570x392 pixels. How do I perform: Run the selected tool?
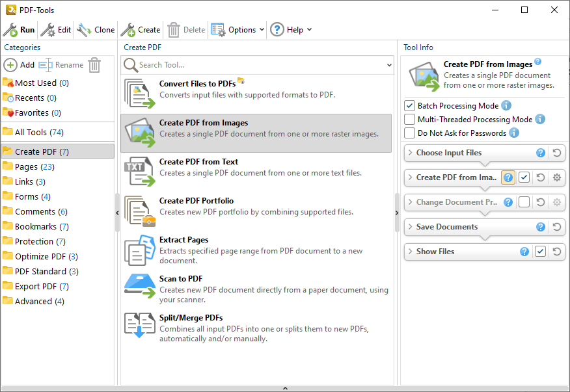tap(19, 30)
